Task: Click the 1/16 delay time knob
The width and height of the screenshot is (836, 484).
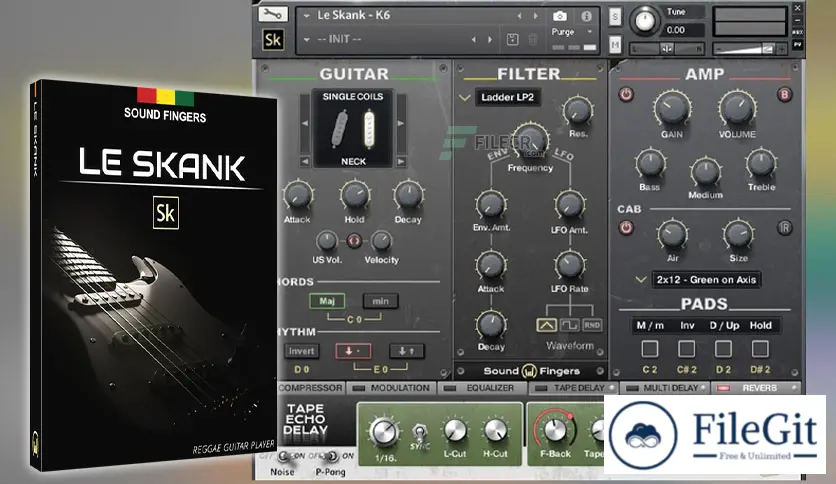Action: (384, 432)
